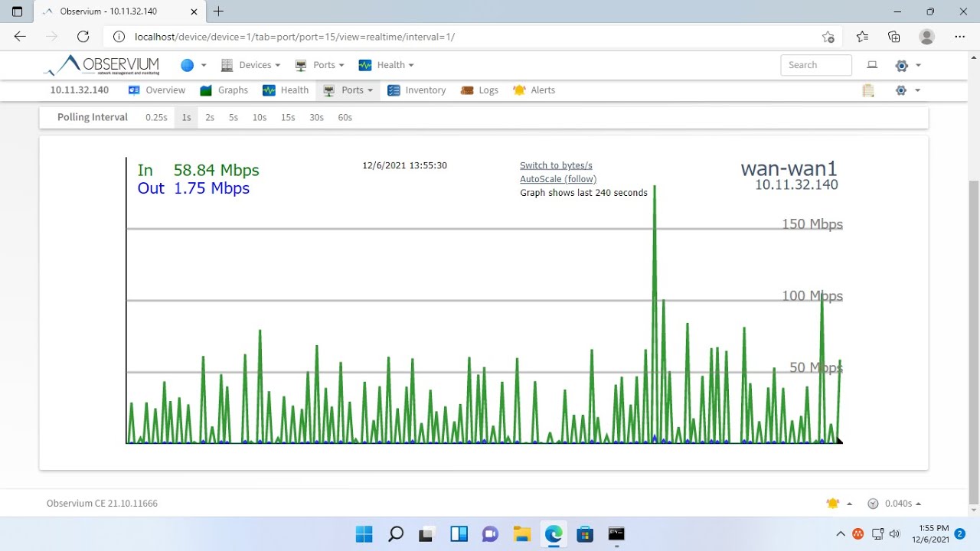Viewport: 980px width, 551px height.
Task: View site information icon in address bar
Action: point(119,36)
